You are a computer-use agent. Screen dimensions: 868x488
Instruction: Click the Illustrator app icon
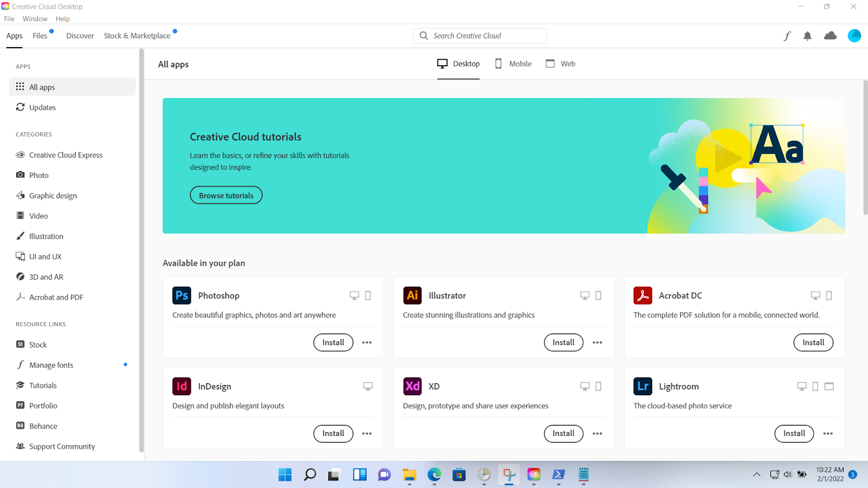(412, 296)
